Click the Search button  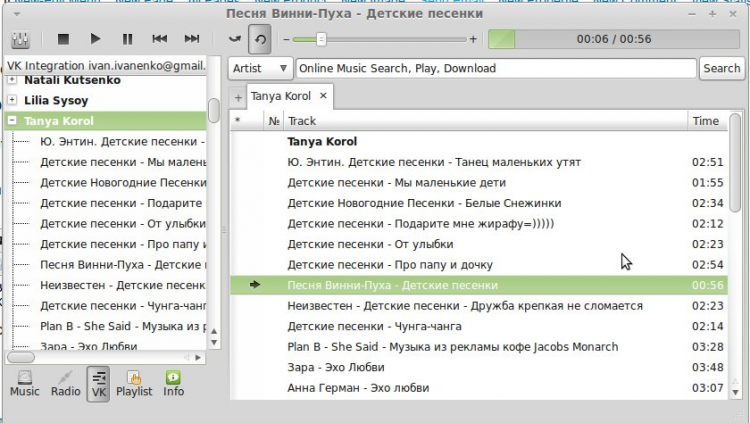(x=721, y=68)
